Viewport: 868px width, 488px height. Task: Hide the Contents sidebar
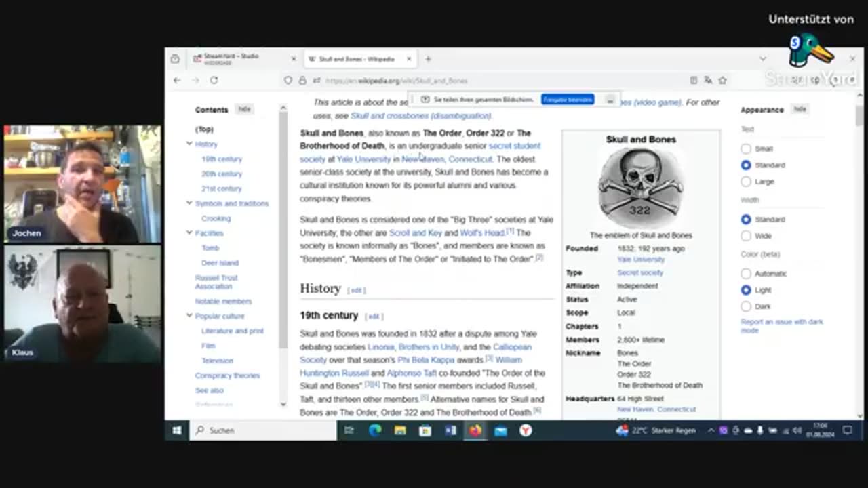coord(244,109)
